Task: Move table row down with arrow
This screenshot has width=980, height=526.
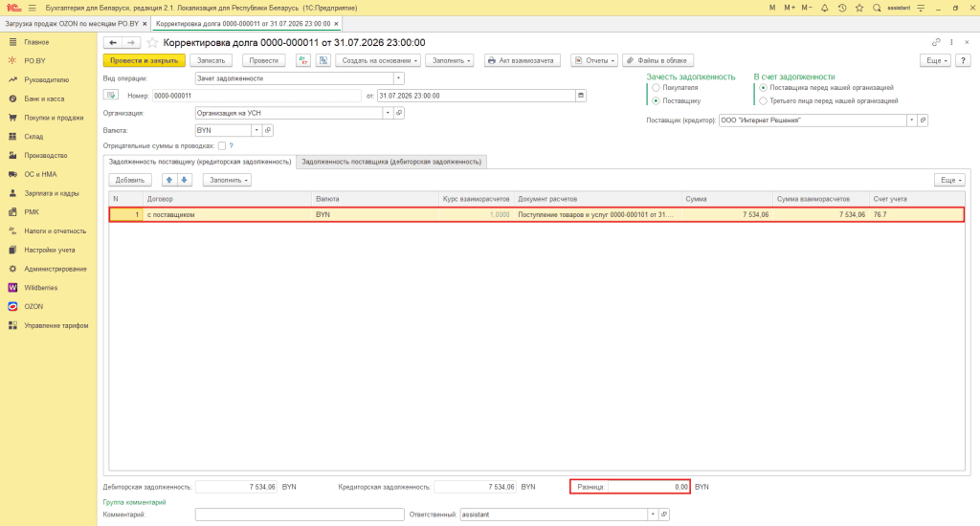Action: coord(185,180)
